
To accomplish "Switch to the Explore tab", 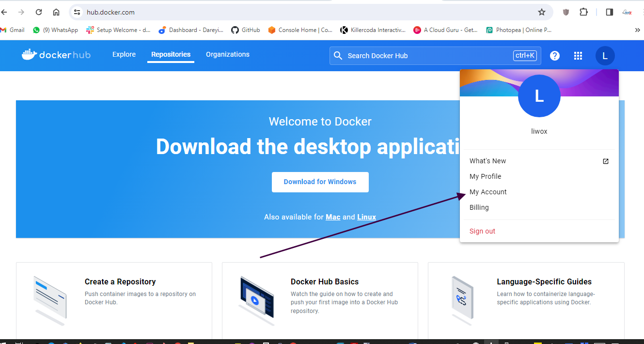I will (124, 54).
